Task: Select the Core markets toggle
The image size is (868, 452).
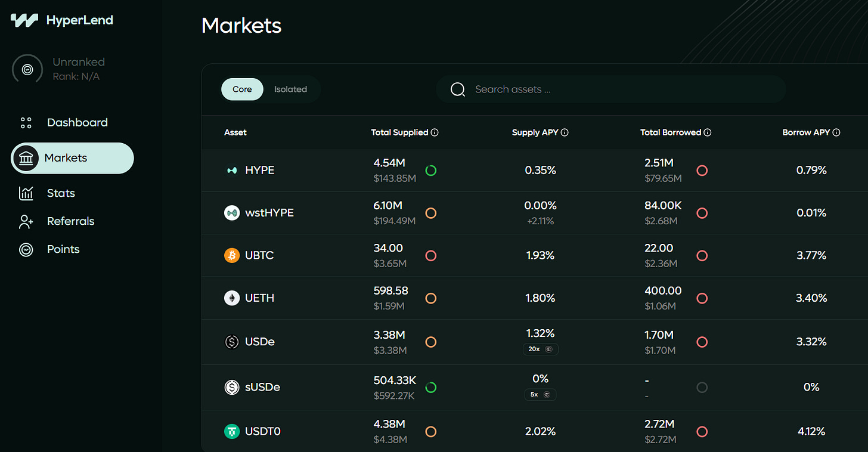Action: point(242,89)
